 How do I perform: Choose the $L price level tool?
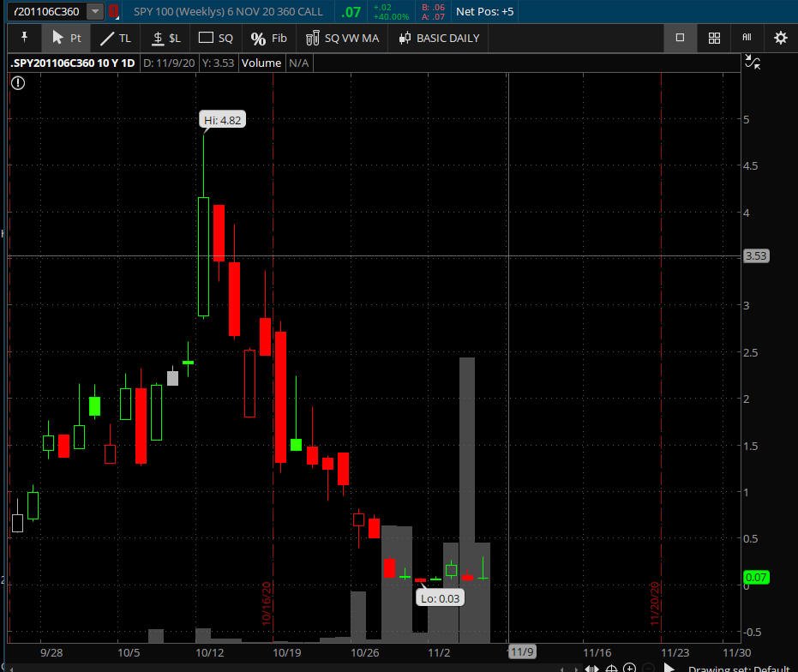[166, 38]
